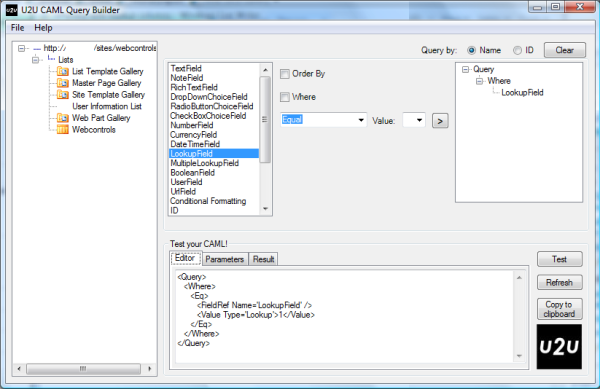
Task: Select Site Template Gallery label in tree
Action: pos(108,94)
